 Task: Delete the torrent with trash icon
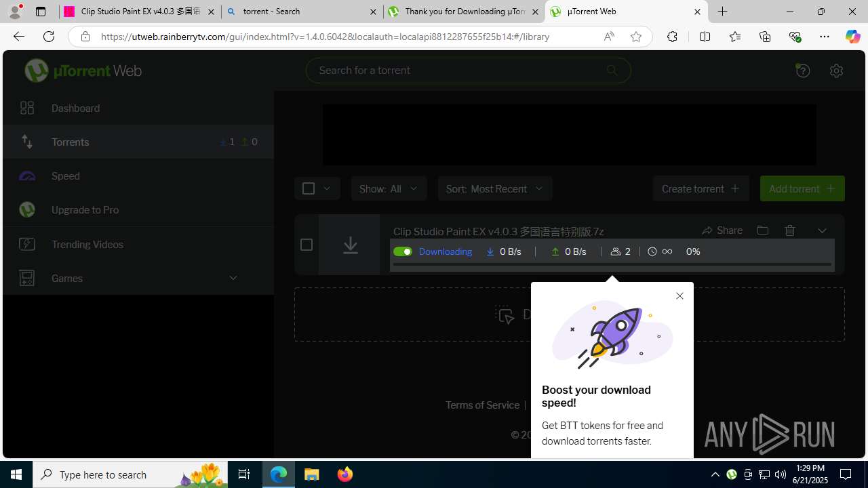click(790, 230)
